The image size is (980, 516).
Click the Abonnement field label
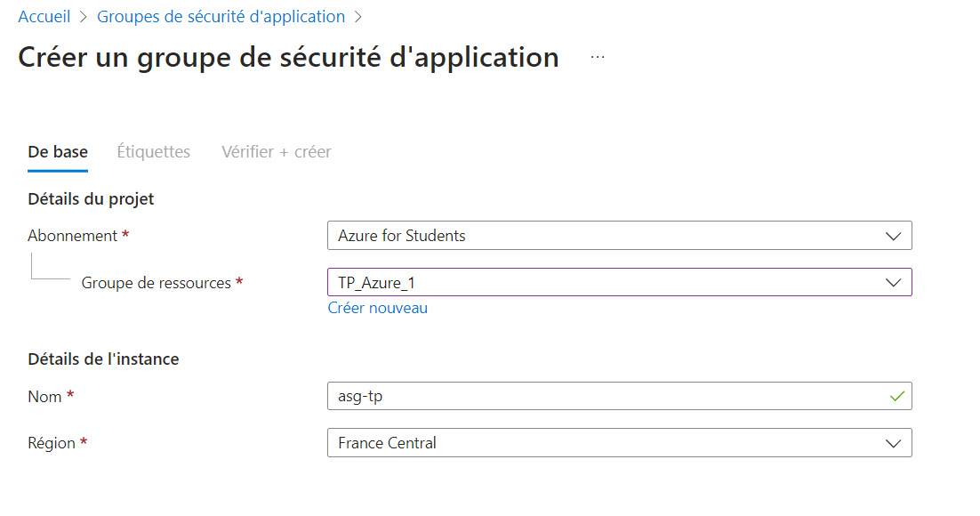coord(73,236)
